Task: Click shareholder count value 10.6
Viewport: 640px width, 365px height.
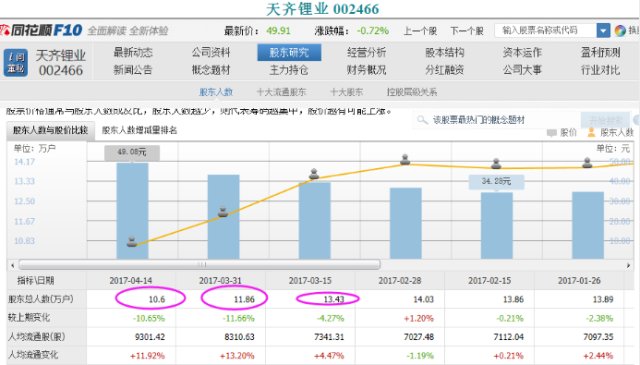Action: point(157,300)
